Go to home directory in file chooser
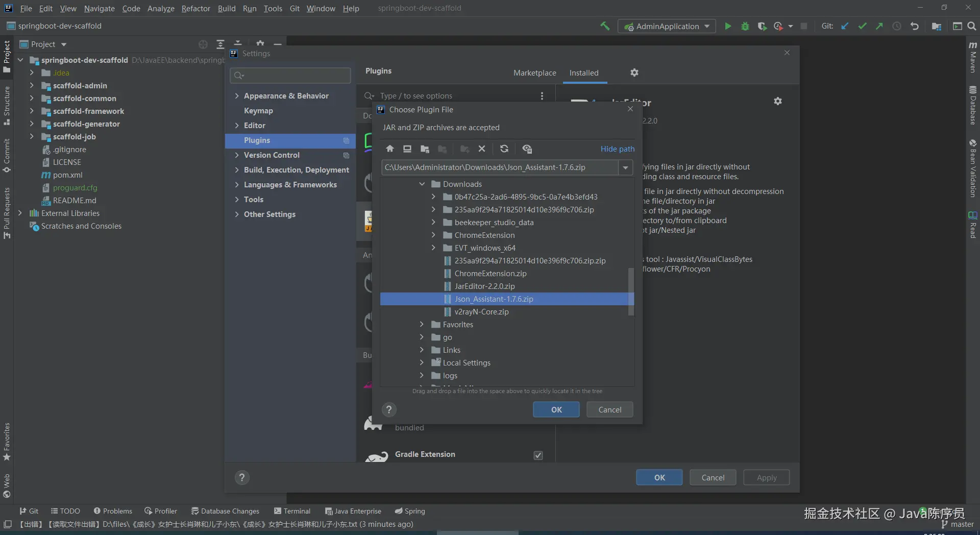 point(390,149)
